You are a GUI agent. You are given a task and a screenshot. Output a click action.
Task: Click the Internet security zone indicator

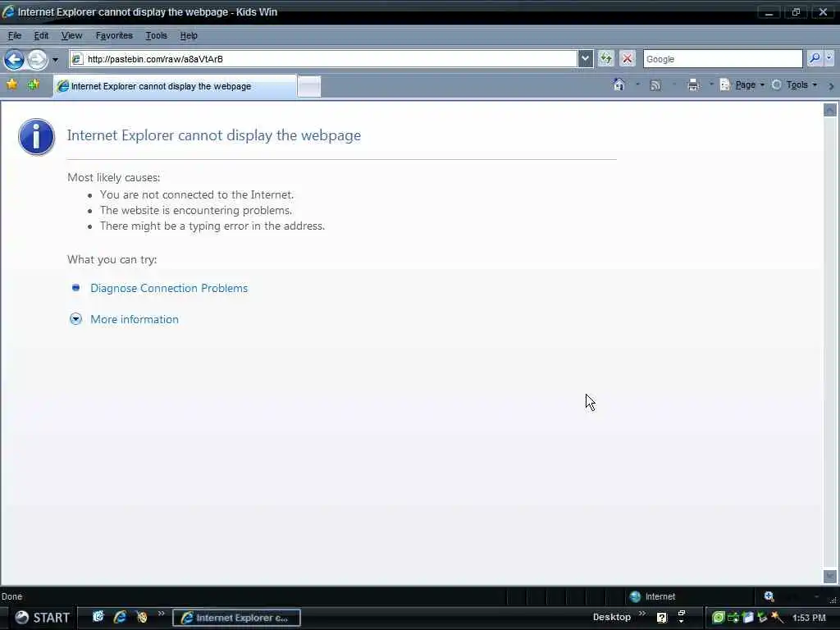pyautogui.click(x=652, y=597)
